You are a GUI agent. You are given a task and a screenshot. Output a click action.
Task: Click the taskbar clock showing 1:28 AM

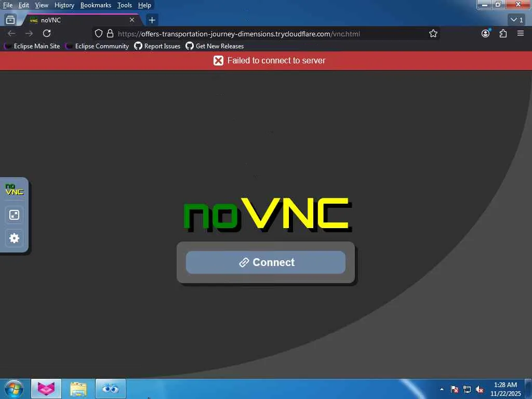(x=505, y=389)
